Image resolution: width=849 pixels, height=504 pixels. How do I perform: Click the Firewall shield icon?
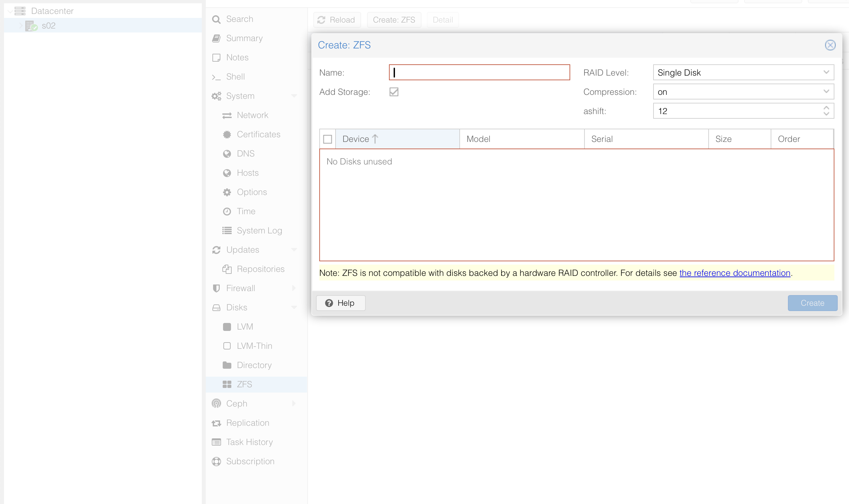coord(216,288)
